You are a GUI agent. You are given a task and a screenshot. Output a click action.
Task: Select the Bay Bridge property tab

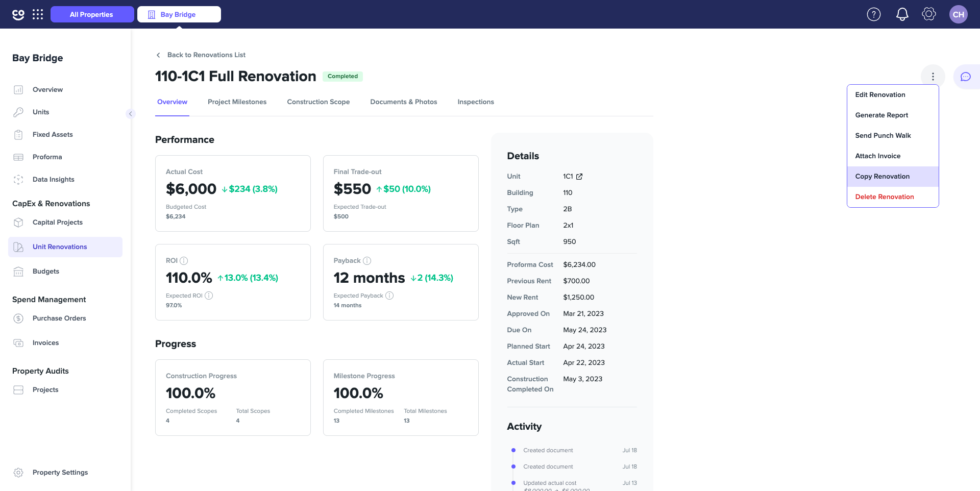(x=179, y=14)
